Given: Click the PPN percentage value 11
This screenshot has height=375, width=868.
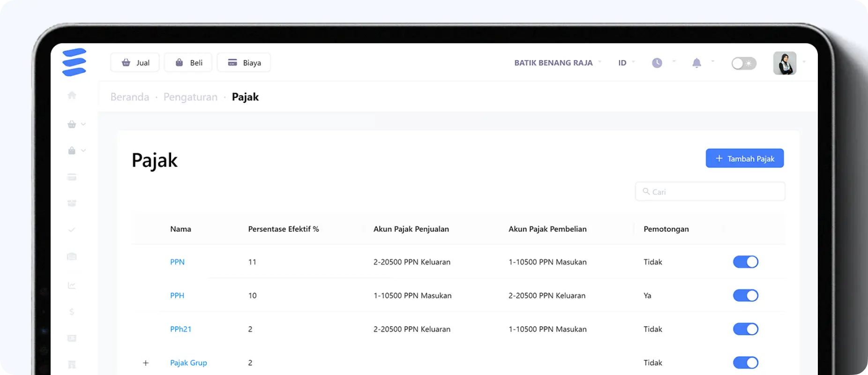Looking at the screenshot, I should coord(252,262).
